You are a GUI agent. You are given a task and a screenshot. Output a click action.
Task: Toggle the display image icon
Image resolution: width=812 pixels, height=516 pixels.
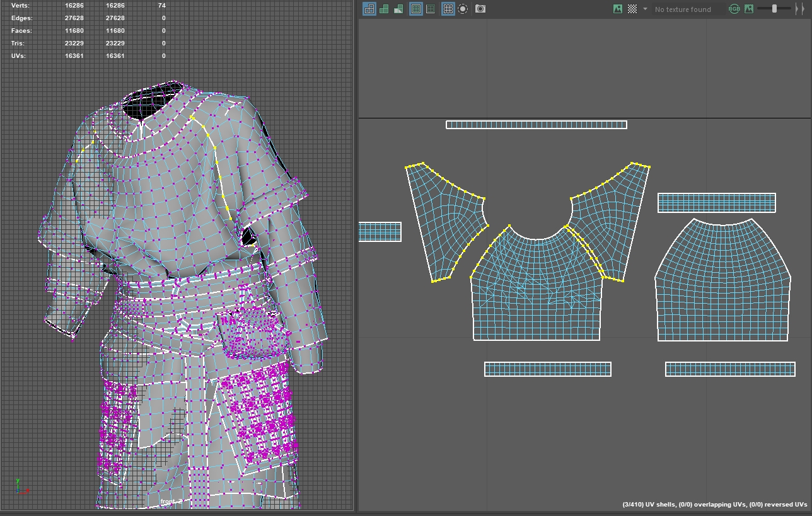click(x=617, y=9)
